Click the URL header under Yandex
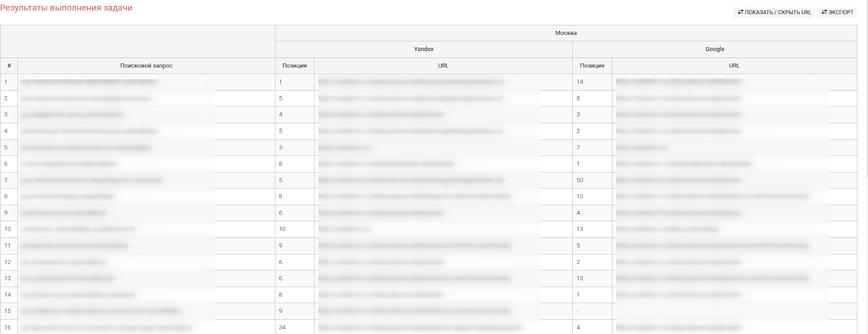The width and height of the screenshot is (868, 334). (443, 66)
